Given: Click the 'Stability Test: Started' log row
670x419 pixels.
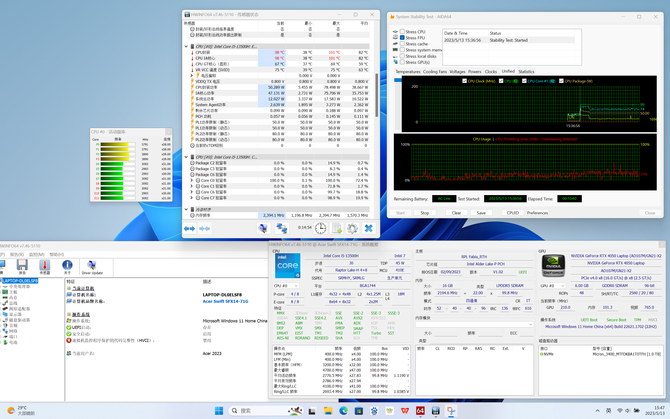Looking at the screenshot, I should tap(508, 40).
